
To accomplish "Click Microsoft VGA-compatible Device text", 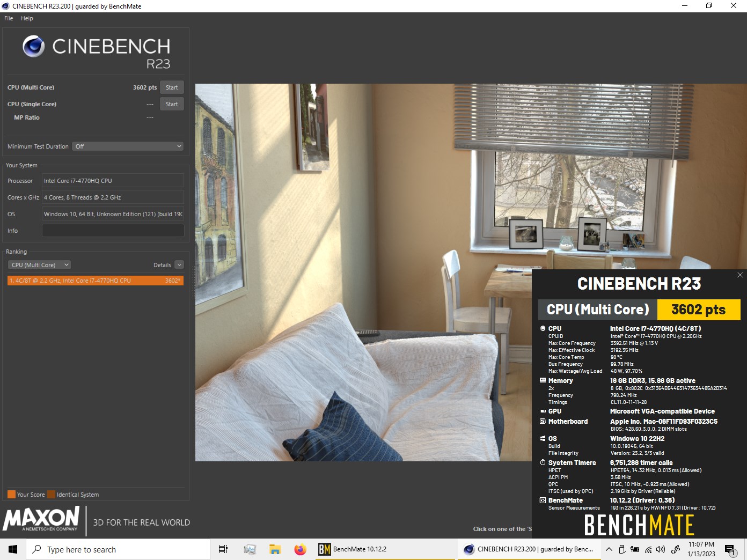I will click(662, 411).
